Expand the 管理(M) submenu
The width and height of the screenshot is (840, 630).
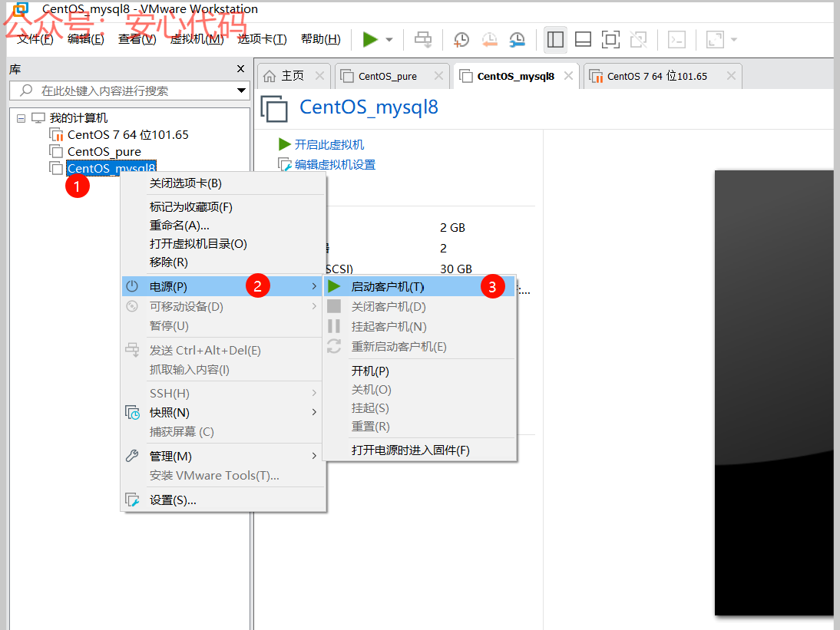click(223, 456)
